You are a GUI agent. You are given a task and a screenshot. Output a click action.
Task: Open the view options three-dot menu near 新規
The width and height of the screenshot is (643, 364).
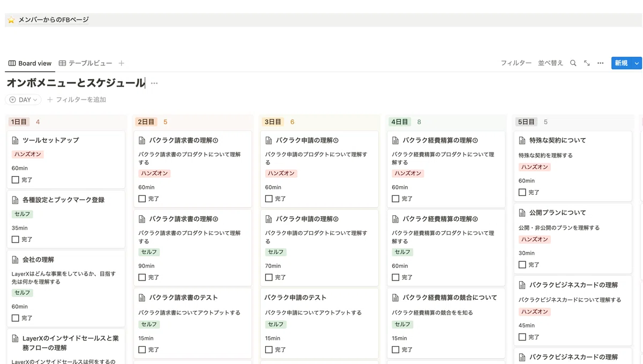(x=600, y=63)
